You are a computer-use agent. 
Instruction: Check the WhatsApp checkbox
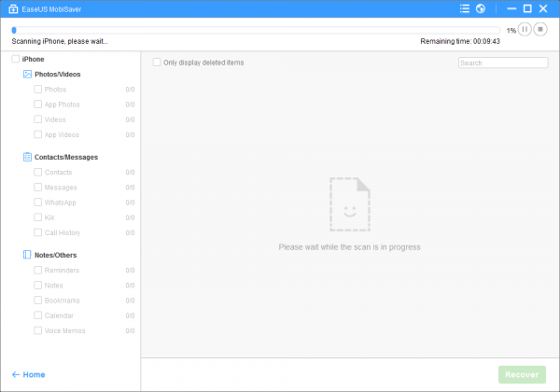[38, 203]
